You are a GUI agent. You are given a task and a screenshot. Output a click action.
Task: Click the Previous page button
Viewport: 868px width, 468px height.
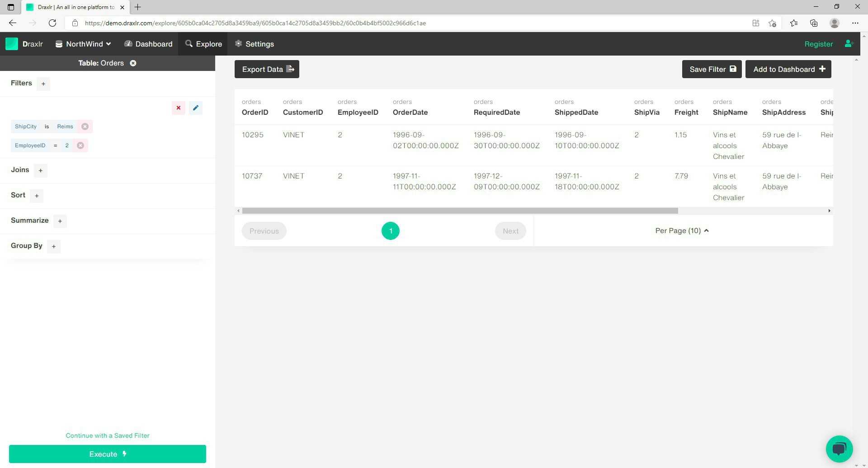click(x=264, y=231)
